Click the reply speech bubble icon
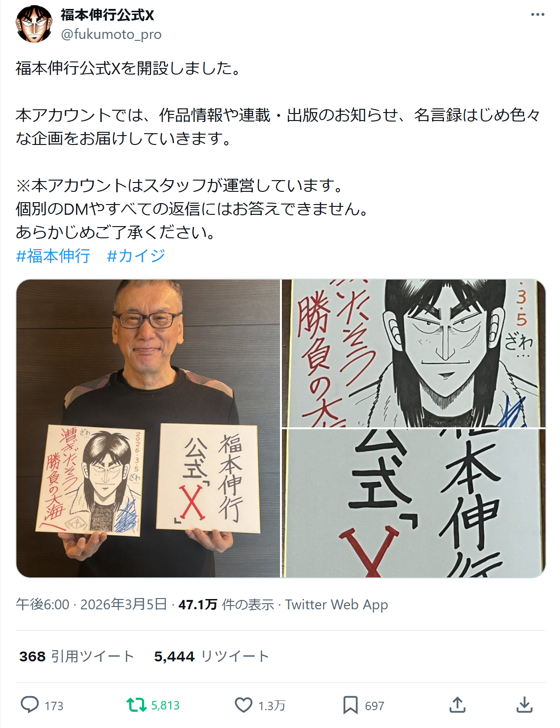This screenshot has width=560, height=728. pos(30,705)
